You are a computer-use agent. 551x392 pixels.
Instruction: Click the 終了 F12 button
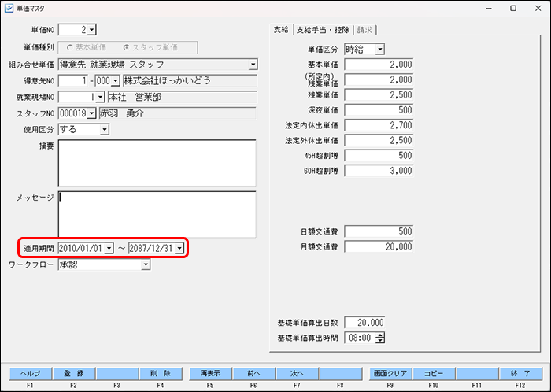pyautogui.click(x=520, y=374)
